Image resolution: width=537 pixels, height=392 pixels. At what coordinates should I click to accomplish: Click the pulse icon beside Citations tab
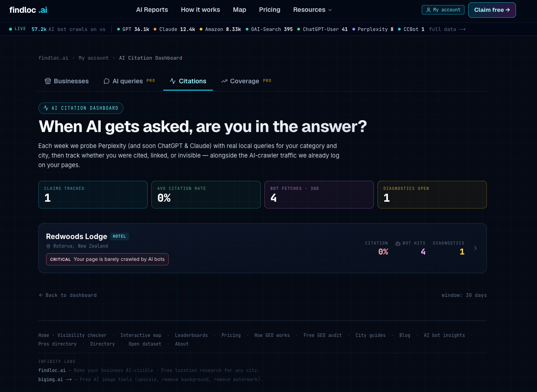click(173, 81)
